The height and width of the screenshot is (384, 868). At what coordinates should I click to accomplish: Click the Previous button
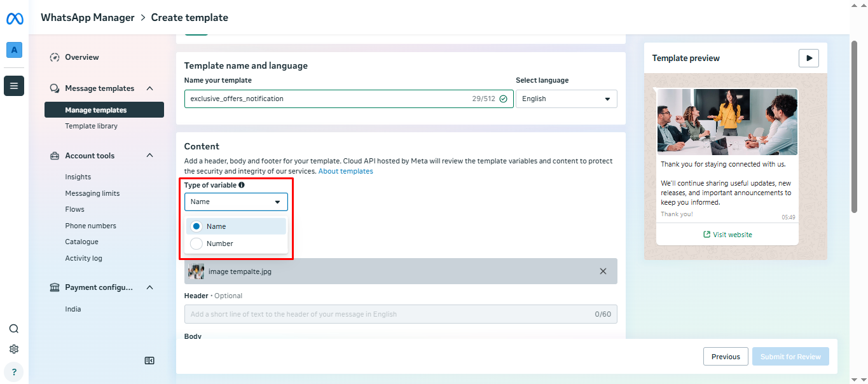[726, 357]
